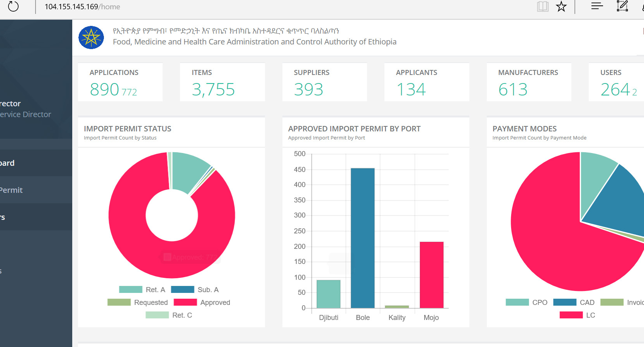Click the Manufacturers 613 card
The width and height of the screenshot is (644, 347).
528,82
